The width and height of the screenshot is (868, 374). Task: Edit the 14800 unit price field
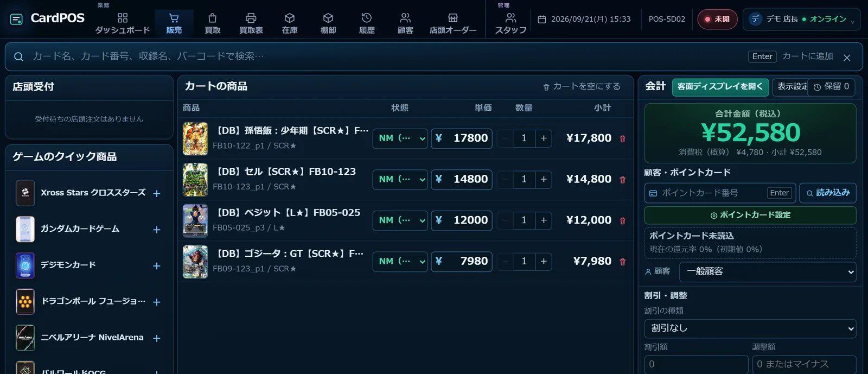[462, 179]
